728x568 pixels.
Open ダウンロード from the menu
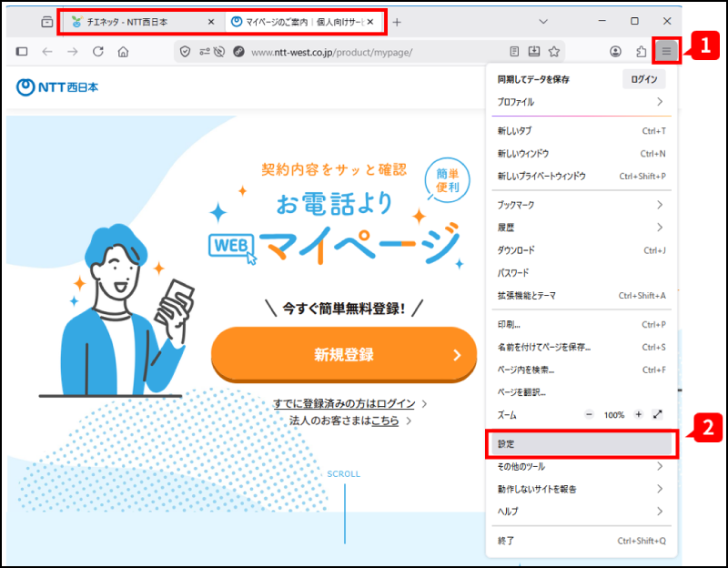pyautogui.click(x=581, y=249)
